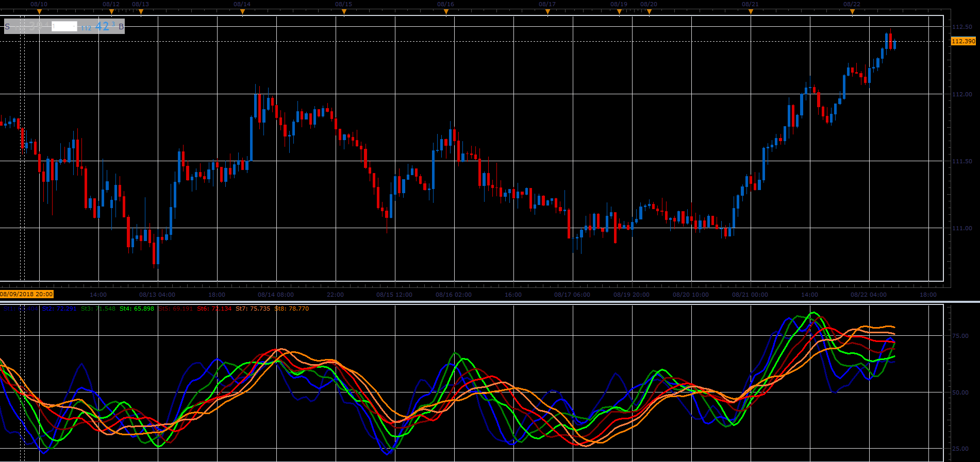Click the St5: 69.191 legend label
The image size is (980, 462).
point(175,309)
